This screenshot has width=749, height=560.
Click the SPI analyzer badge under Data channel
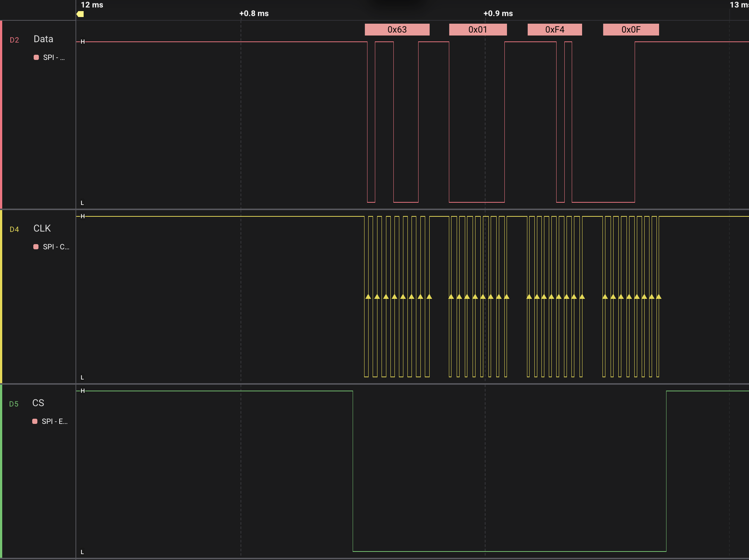[49, 57]
